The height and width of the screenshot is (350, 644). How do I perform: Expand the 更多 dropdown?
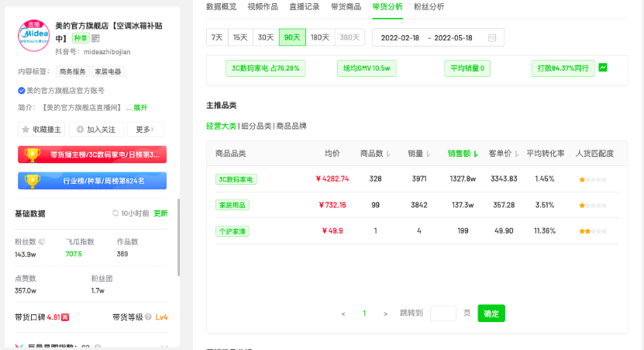(x=146, y=130)
